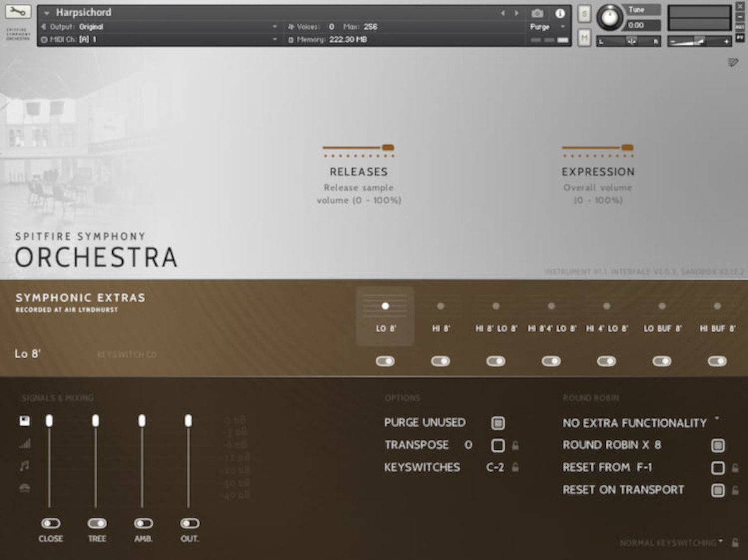
Task: Toggle the AMB. microphone switch
Action: coord(143,523)
